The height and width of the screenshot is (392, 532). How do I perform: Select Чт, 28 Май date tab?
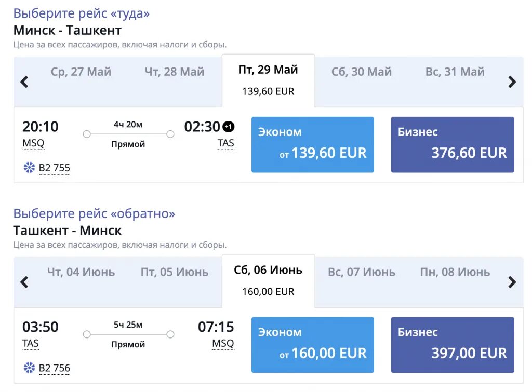click(x=174, y=72)
